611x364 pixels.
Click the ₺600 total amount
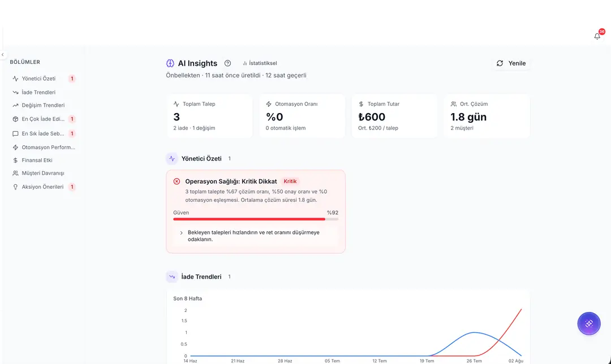tap(372, 117)
